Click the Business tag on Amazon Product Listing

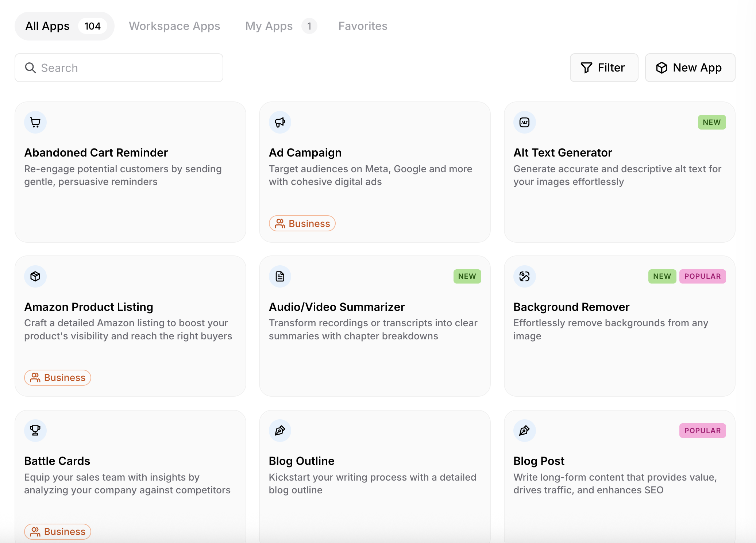tap(58, 377)
